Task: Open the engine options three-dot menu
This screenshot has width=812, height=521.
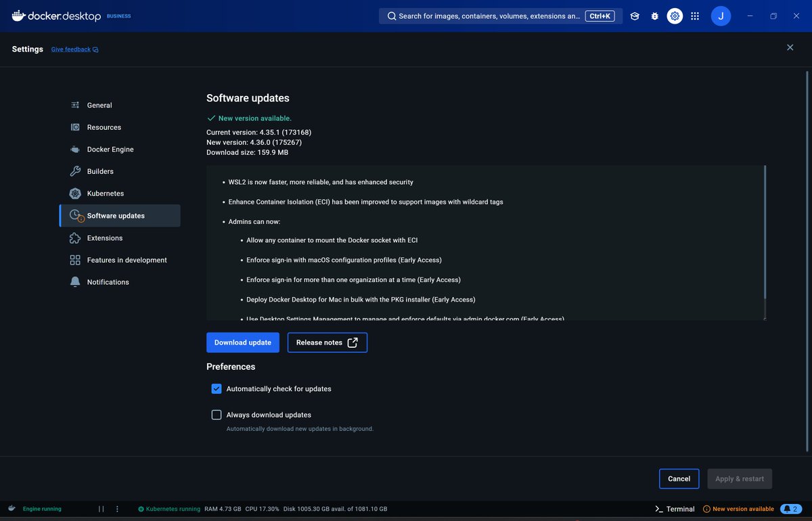Action: click(117, 509)
